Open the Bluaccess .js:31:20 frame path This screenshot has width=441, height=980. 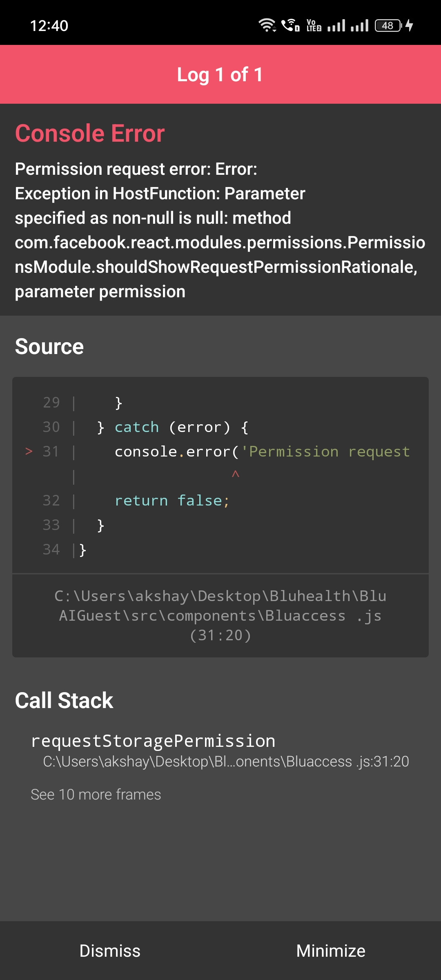[226, 762]
